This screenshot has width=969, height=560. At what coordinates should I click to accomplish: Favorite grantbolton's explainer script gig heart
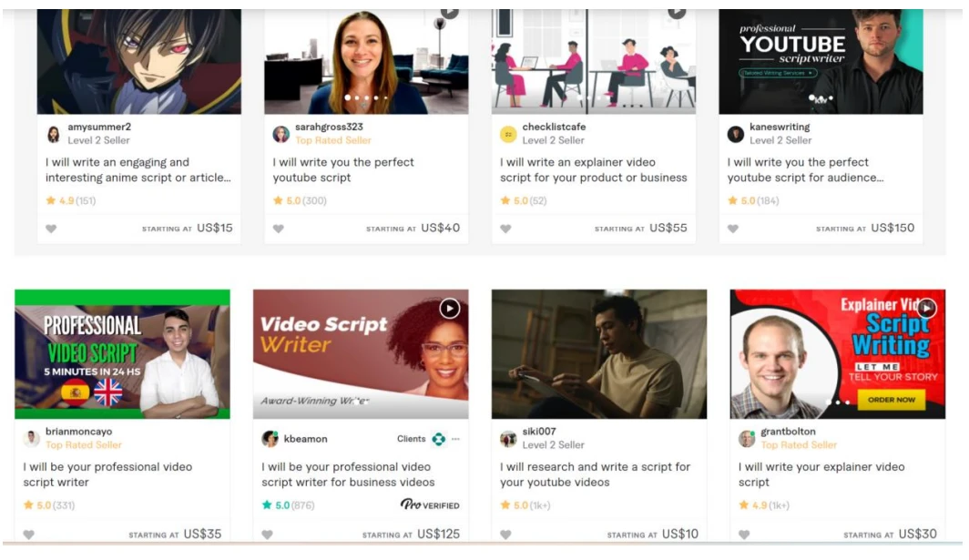coord(744,535)
